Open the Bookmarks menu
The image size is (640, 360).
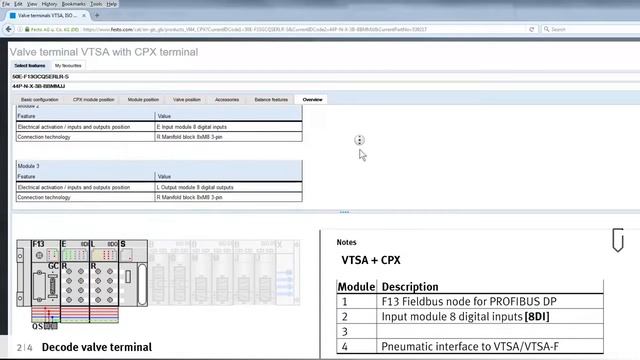coord(73,4)
